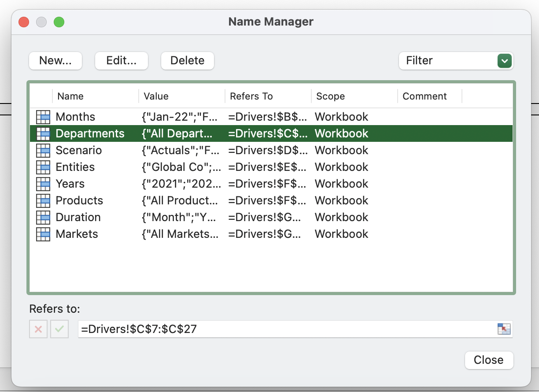Click the named range icon beside Duration

[43, 217]
